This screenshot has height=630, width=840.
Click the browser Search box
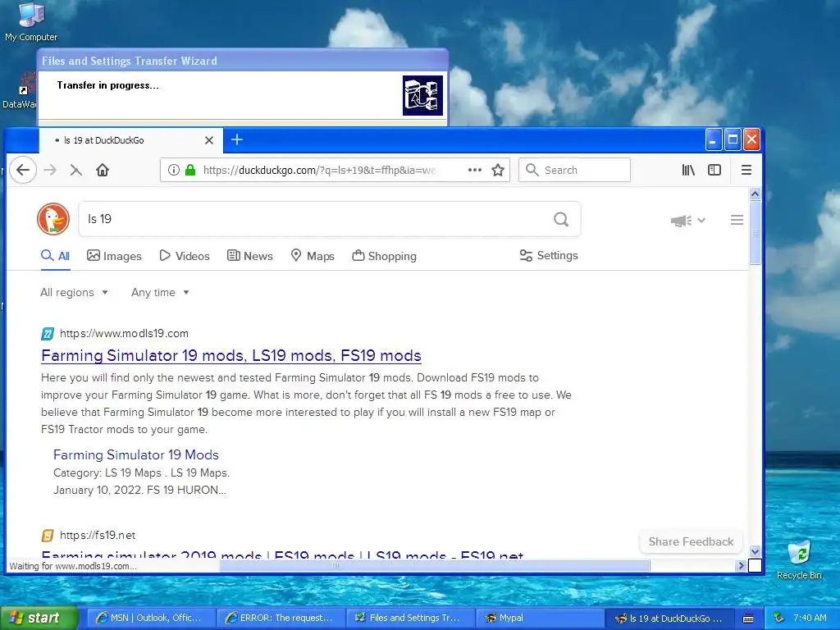[574, 171]
